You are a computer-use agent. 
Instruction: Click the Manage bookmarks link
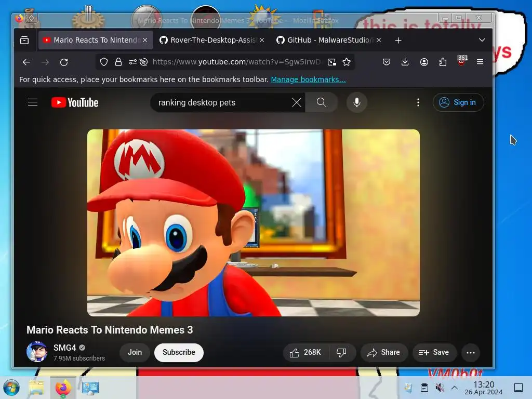point(308,79)
